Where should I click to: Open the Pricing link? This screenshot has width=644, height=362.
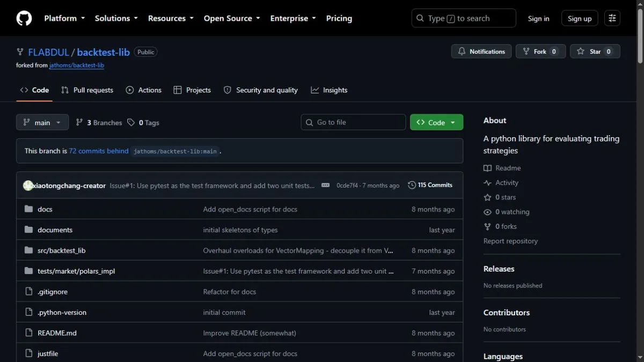339,18
